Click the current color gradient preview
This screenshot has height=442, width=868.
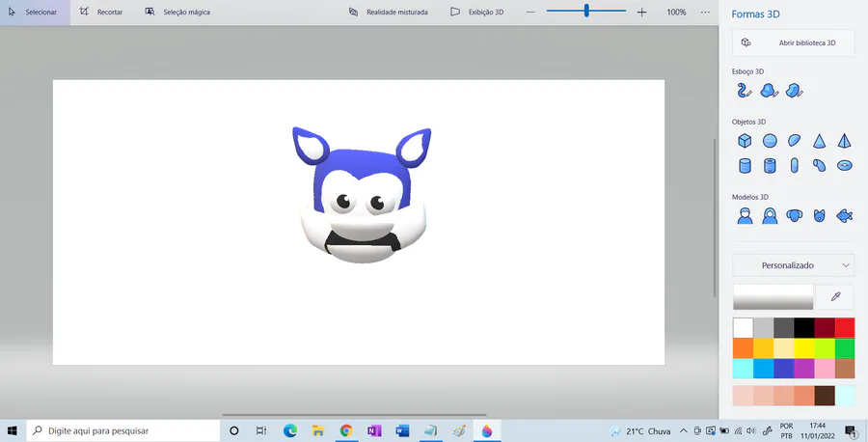click(773, 297)
